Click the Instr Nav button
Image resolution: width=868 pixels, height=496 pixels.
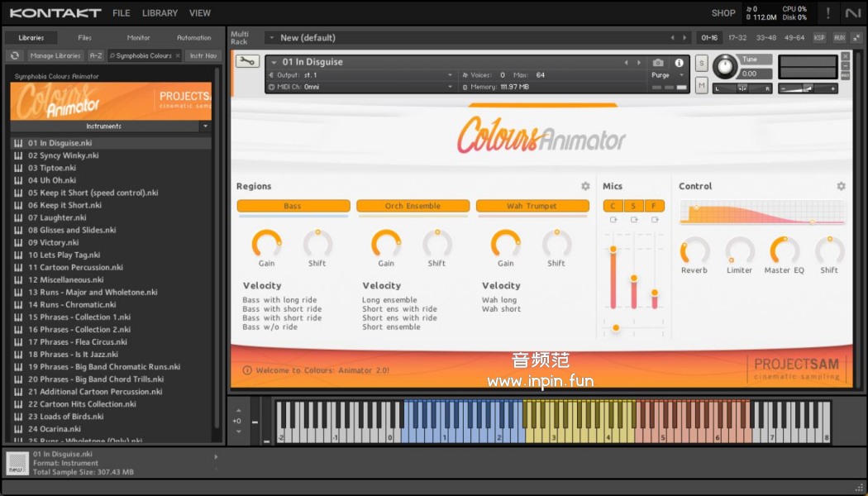click(x=203, y=55)
